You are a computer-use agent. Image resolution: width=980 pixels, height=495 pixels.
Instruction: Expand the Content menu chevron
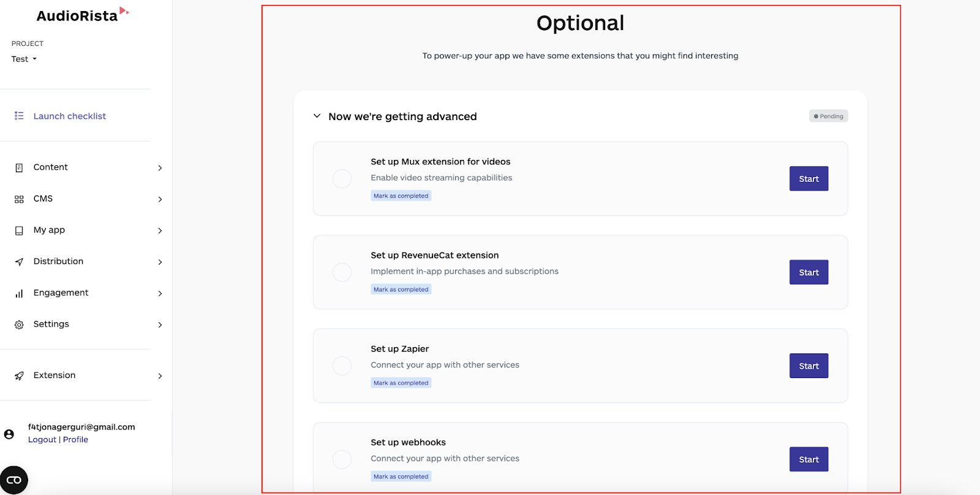[160, 168]
